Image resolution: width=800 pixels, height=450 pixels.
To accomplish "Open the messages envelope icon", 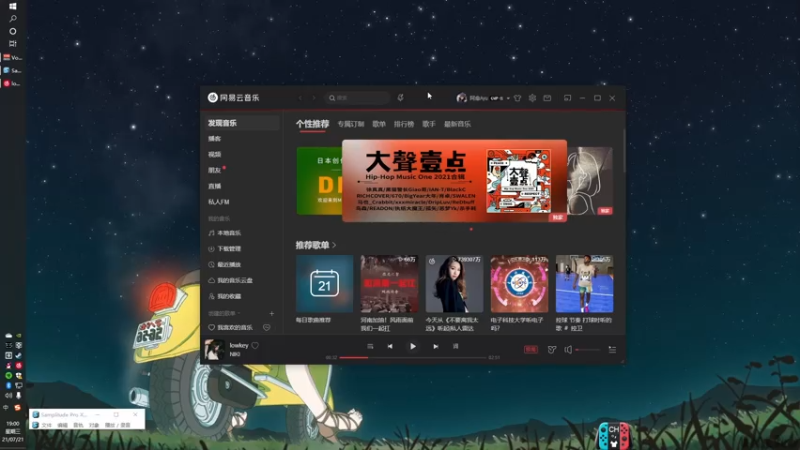I will (547, 98).
